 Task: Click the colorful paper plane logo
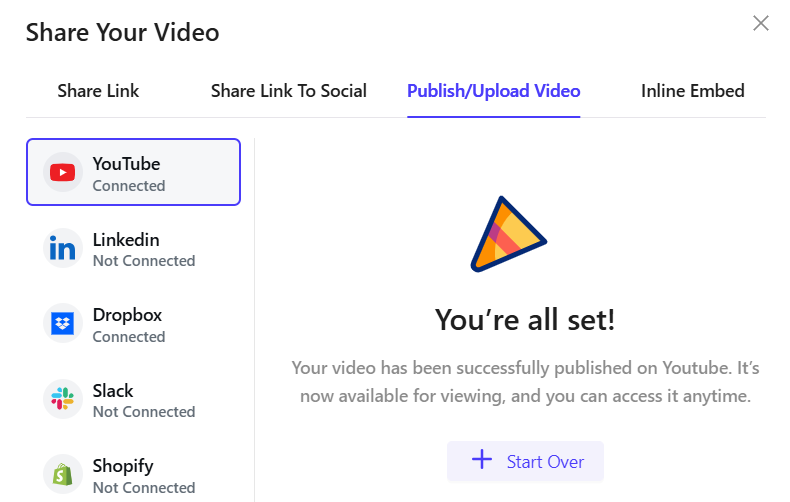pos(507,235)
